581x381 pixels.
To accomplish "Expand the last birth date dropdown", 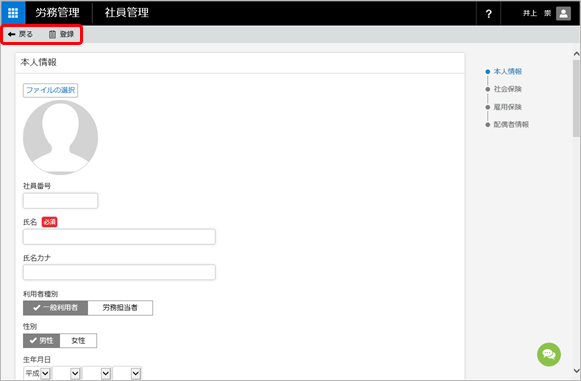I will (127, 373).
